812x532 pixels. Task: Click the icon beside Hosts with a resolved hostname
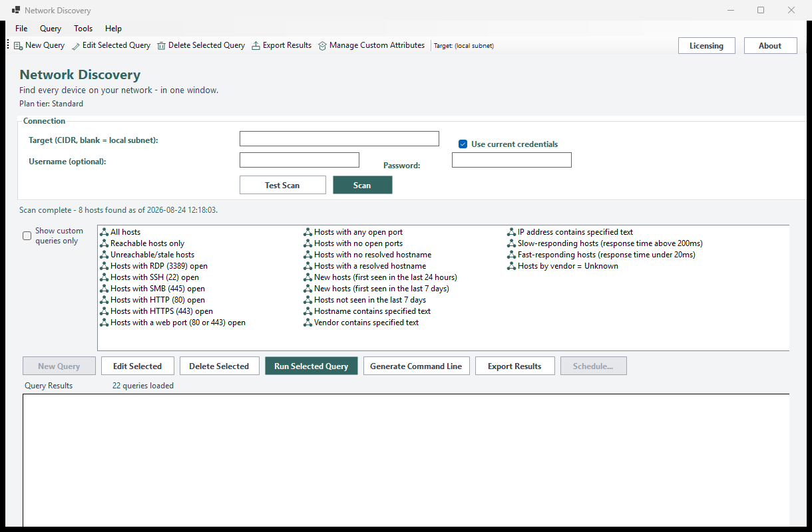point(308,266)
